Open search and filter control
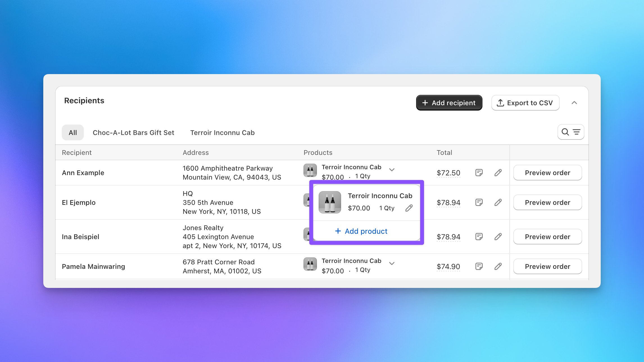 coord(571,132)
